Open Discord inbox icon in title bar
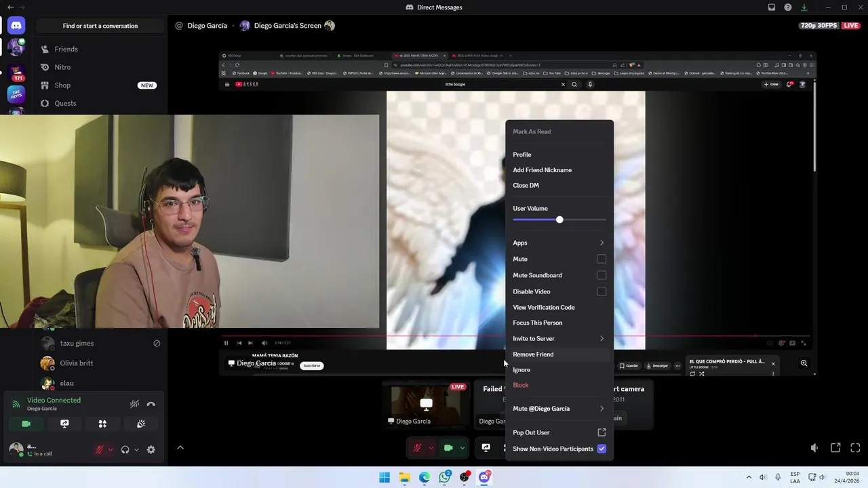The image size is (868, 488). click(772, 7)
